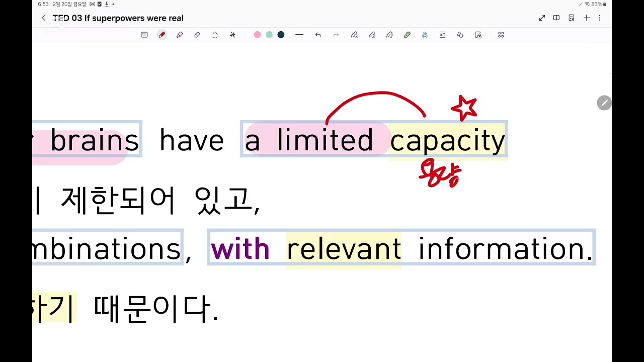Open the download notification icon in status bar
Image resolution: width=644 pixels, height=362 pixels.
(x=107, y=4)
